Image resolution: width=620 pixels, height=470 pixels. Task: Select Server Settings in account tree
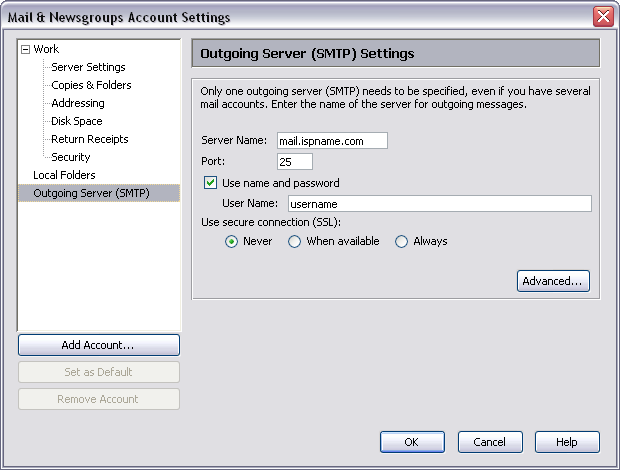88,67
